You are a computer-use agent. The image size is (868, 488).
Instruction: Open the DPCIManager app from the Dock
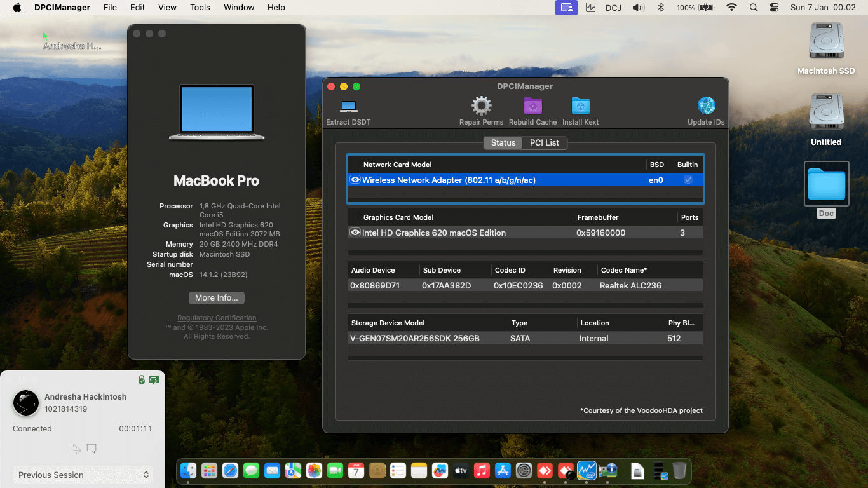click(x=607, y=471)
